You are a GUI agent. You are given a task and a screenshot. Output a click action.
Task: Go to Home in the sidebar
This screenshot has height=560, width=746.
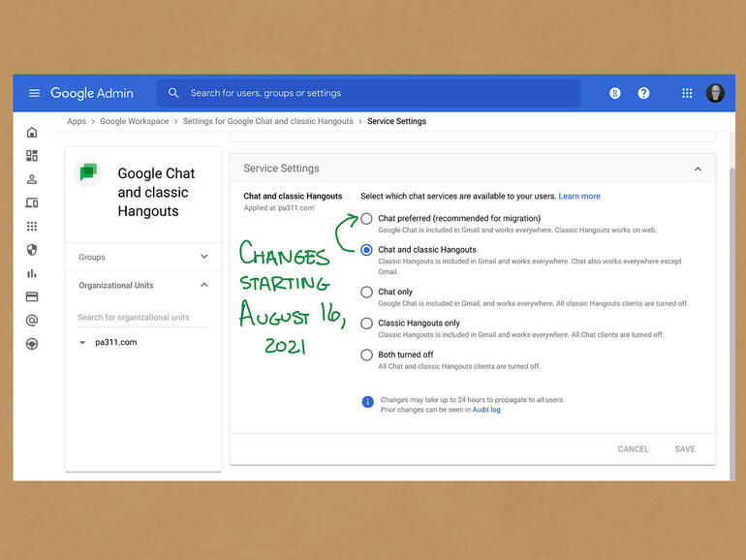pos(32,133)
